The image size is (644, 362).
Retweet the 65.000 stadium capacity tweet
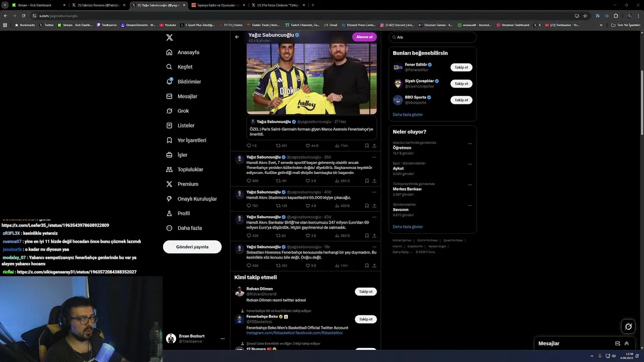281,206
